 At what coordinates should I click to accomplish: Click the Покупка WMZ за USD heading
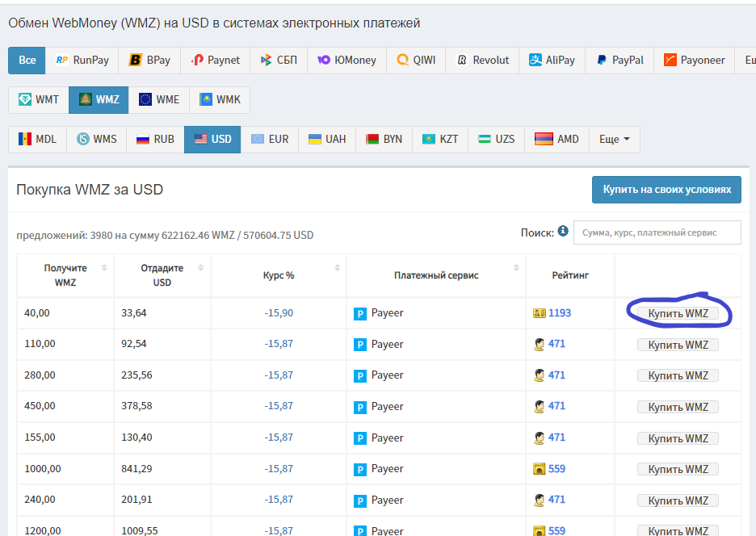pos(90,190)
